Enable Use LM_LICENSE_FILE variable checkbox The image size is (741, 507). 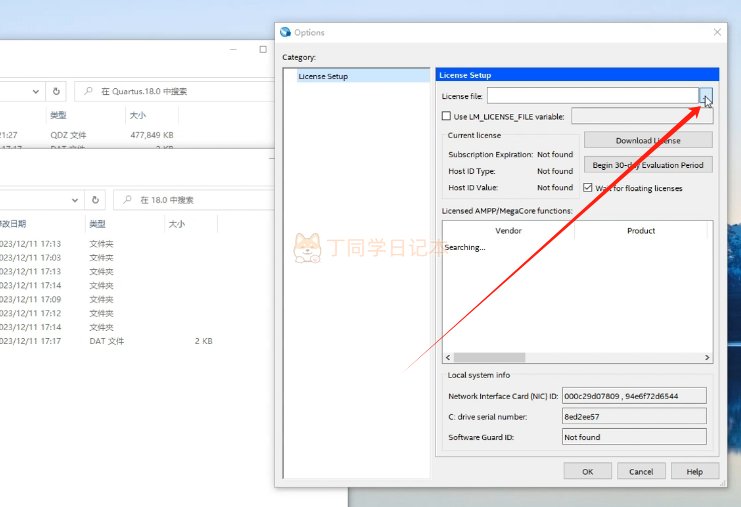coord(446,116)
